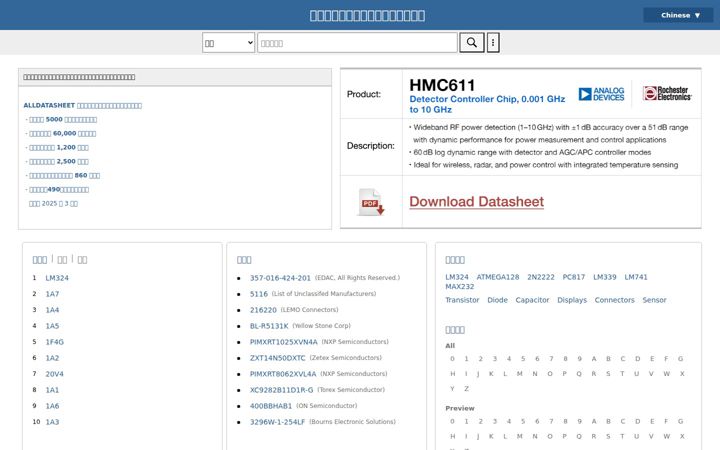Viewport: 720px width, 450px height.
Task: Click the 60,000 statistic line
Action: (x=62, y=134)
